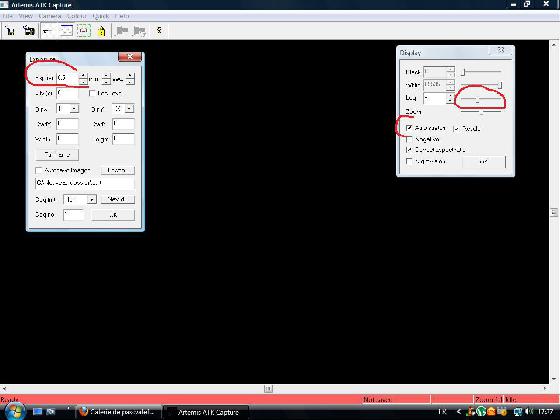Image resolution: width=560 pixels, height=420 pixels.
Task: Open the File menu
Action: [7, 16]
